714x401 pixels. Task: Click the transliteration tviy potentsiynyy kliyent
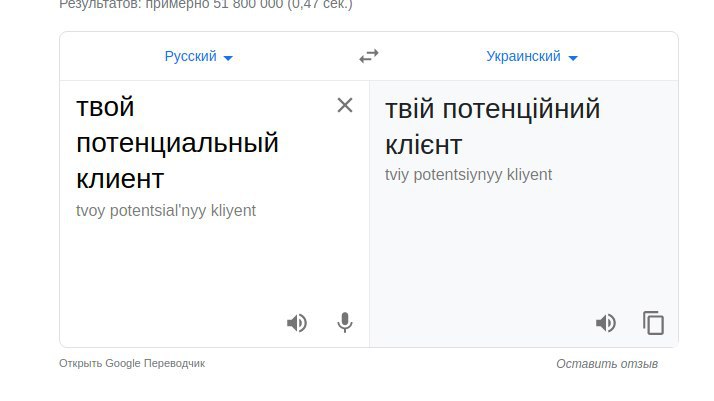tap(468, 175)
